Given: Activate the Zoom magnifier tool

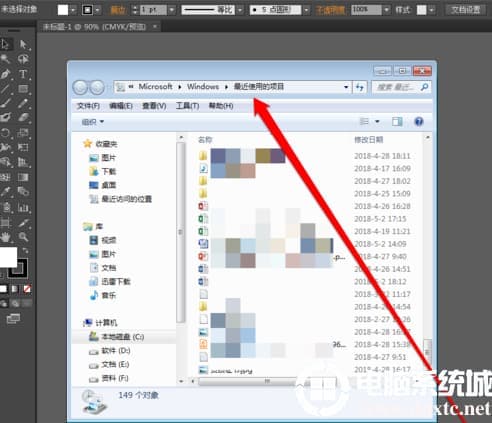Looking at the screenshot, I should point(23,237).
